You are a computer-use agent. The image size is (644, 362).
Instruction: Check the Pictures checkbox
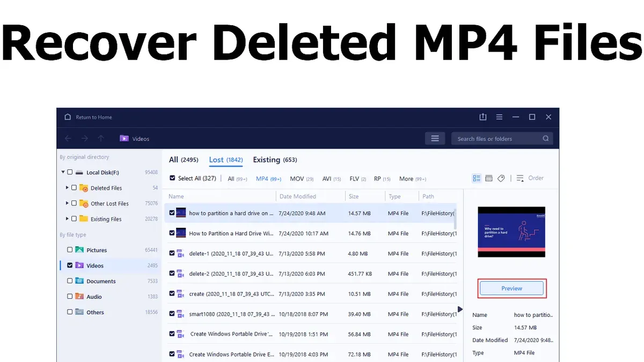point(70,250)
